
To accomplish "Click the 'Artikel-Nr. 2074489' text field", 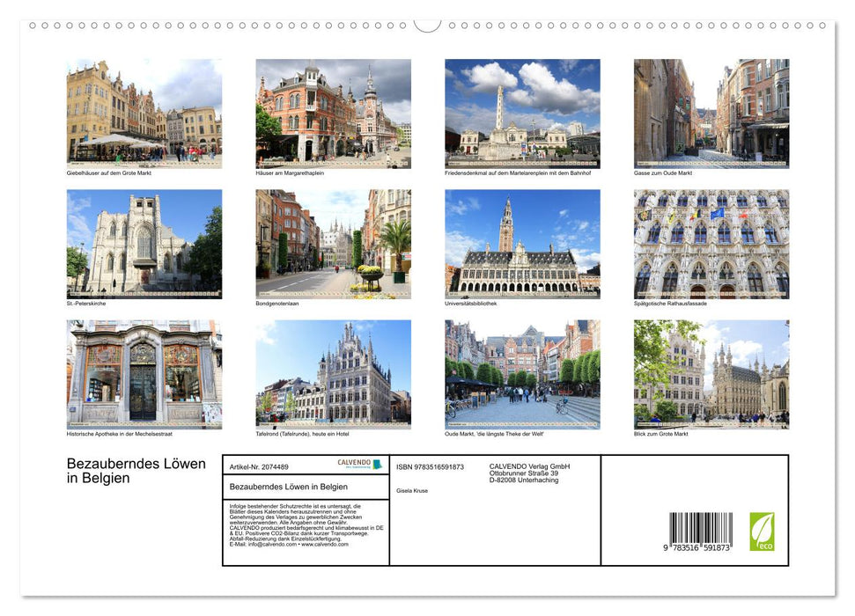I will [261, 466].
